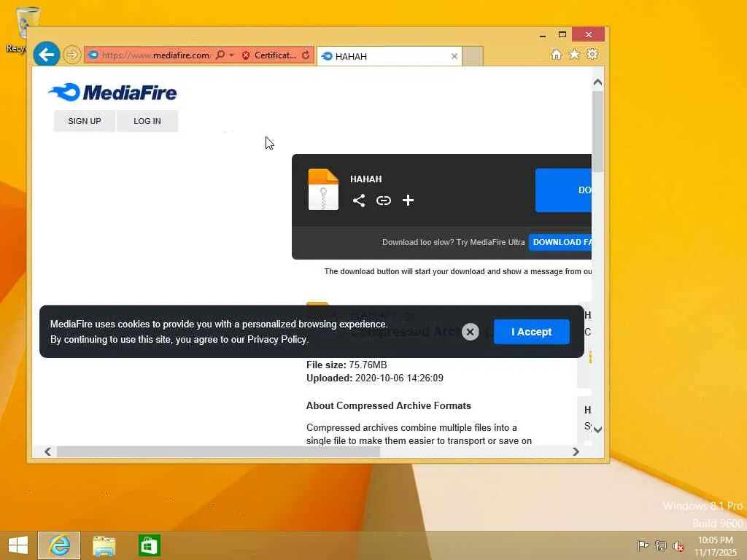Click the I Accept cookie button
The width and height of the screenshot is (747, 560).
tap(532, 332)
